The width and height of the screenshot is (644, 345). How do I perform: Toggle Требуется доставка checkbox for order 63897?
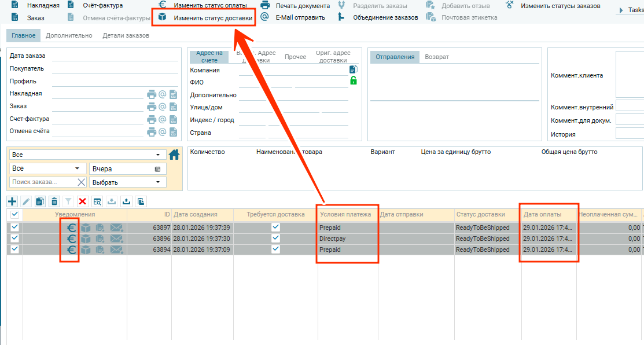pyautogui.click(x=275, y=227)
